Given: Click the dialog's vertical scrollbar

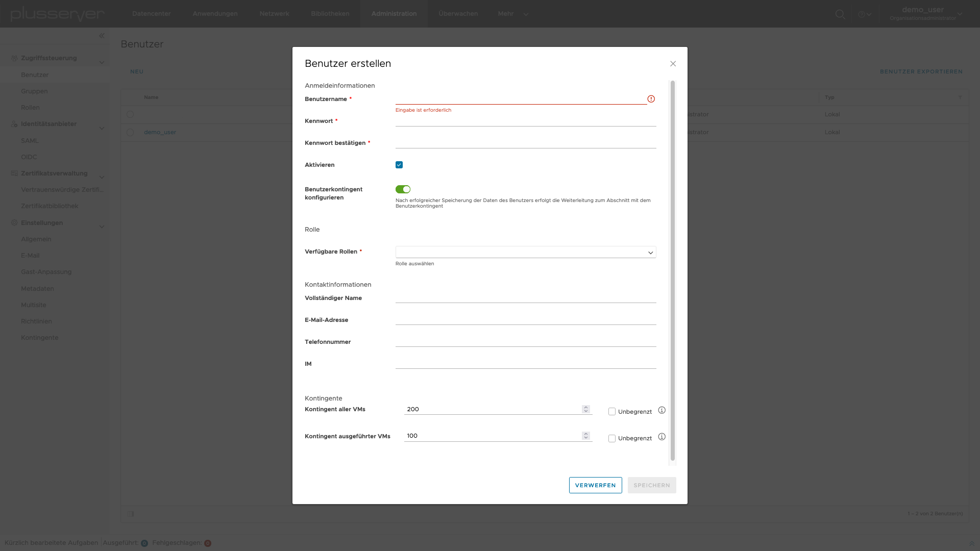Looking at the screenshot, I should pos(672,270).
